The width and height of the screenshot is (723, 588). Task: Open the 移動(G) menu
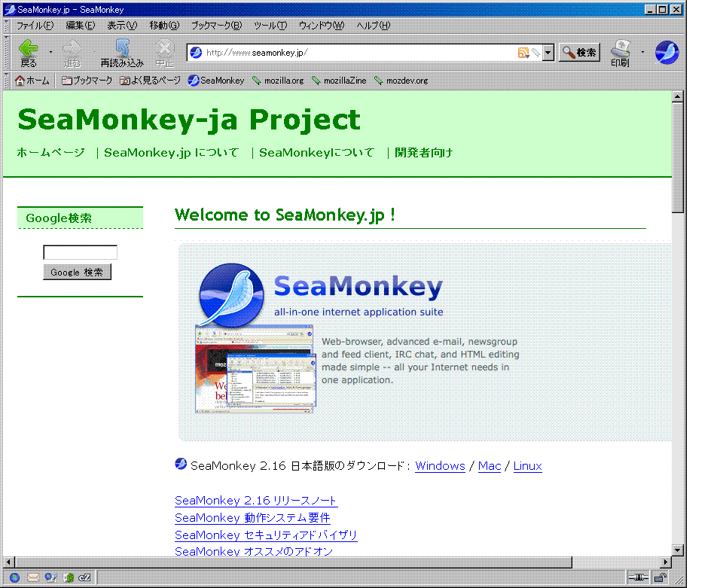click(164, 26)
